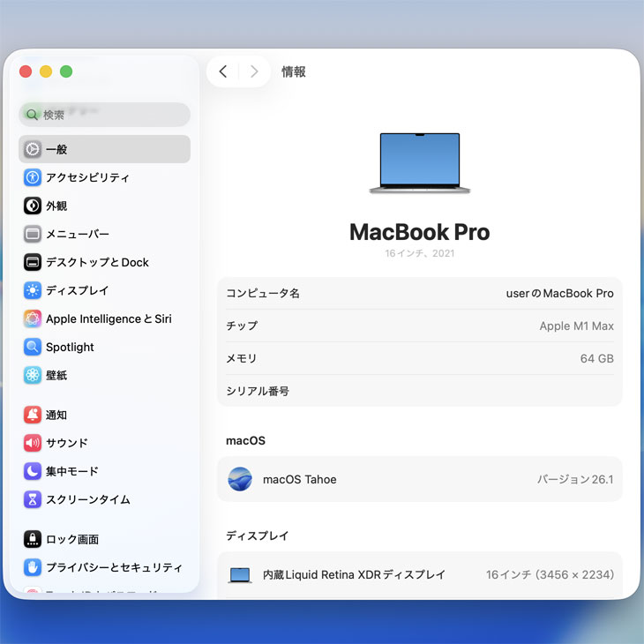The height and width of the screenshot is (644, 644).
Task: Open アクセシビリティ settings via its icon
Action: click(33, 177)
